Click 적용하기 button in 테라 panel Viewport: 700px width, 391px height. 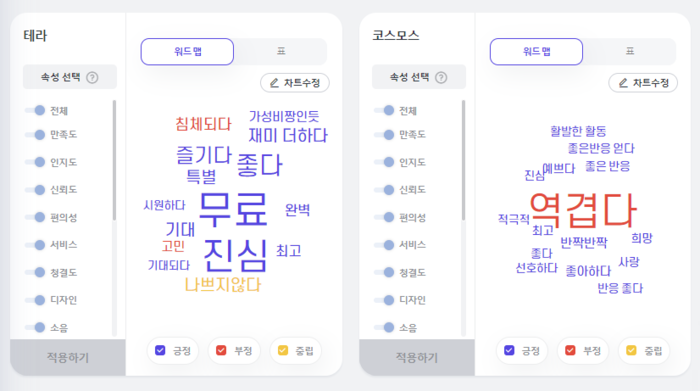pos(68,357)
